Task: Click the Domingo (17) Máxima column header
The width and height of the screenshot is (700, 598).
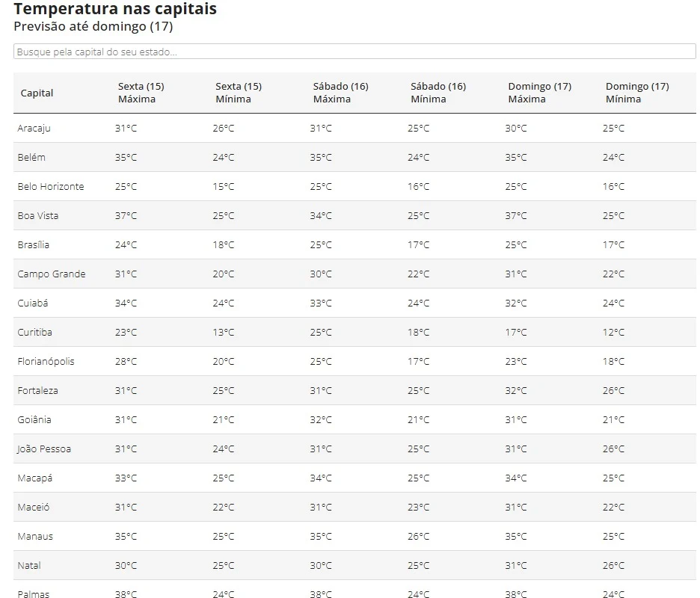Action: (x=540, y=93)
